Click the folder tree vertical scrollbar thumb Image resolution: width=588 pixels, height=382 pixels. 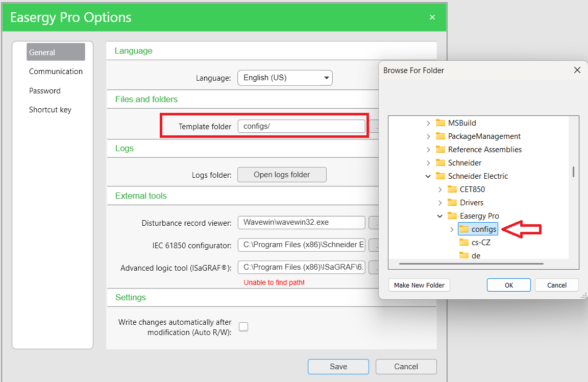(x=573, y=172)
